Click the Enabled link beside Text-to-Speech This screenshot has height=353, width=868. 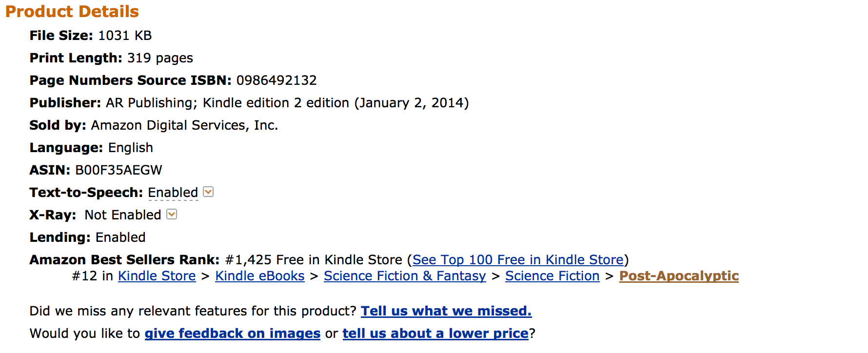(173, 192)
